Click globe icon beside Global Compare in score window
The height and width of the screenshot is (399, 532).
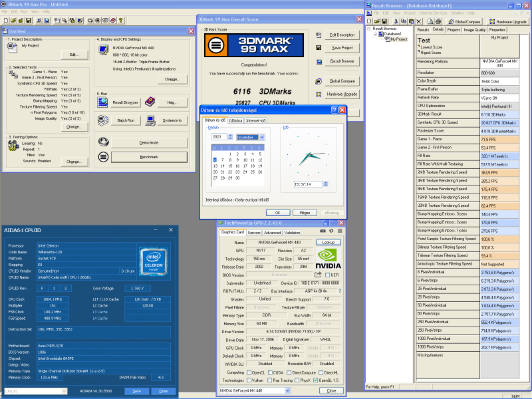[x=319, y=81]
